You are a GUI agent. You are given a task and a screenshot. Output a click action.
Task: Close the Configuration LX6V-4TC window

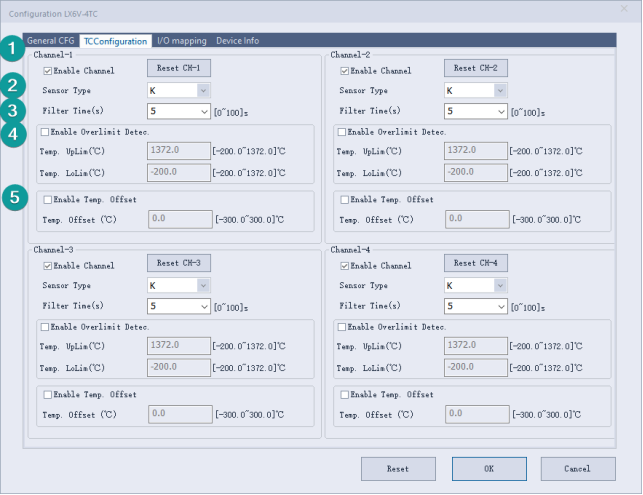tap(624, 9)
